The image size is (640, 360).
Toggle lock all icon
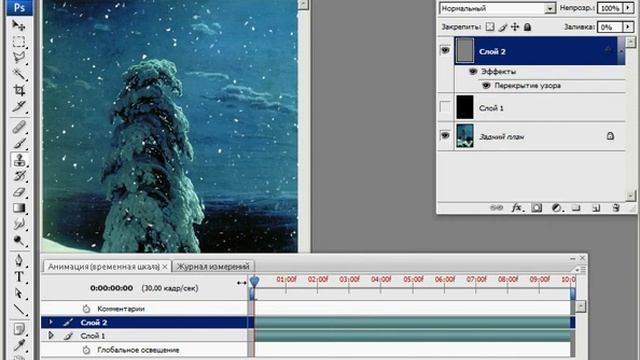click(527, 27)
